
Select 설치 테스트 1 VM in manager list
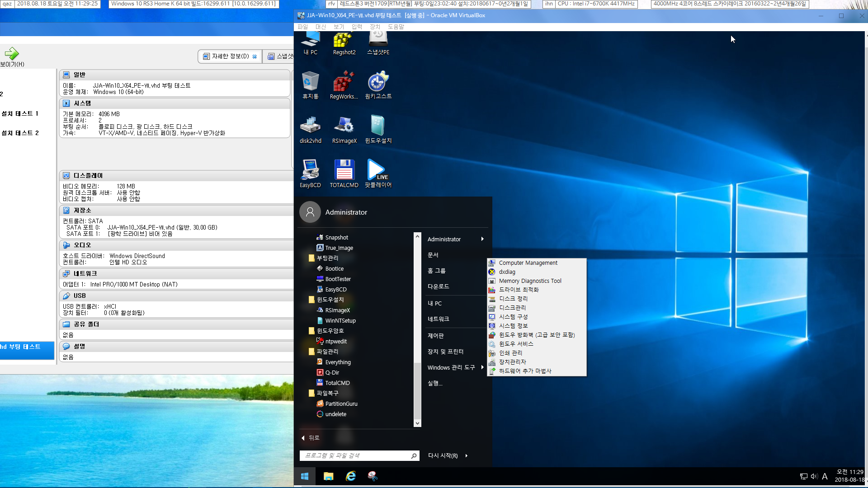coord(20,113)
